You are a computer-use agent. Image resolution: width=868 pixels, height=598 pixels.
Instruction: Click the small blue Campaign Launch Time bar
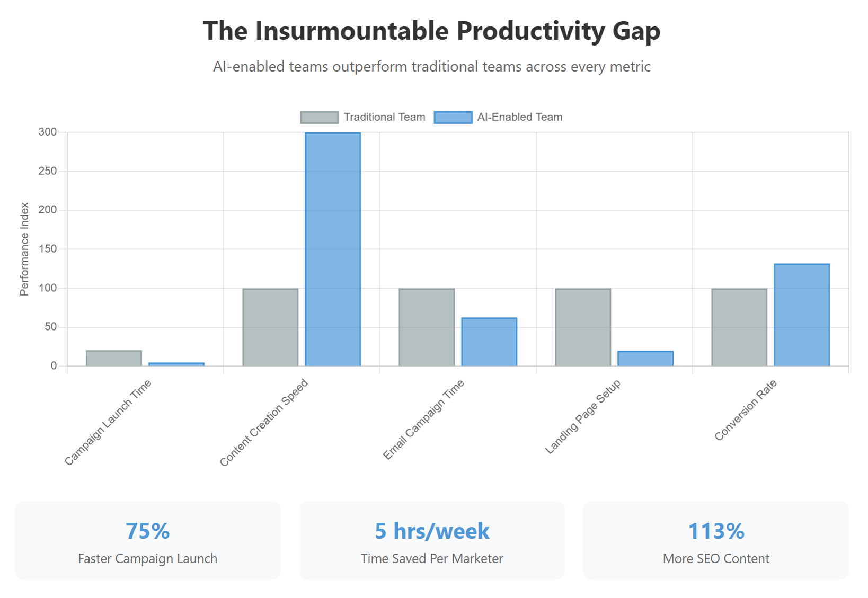176,364
